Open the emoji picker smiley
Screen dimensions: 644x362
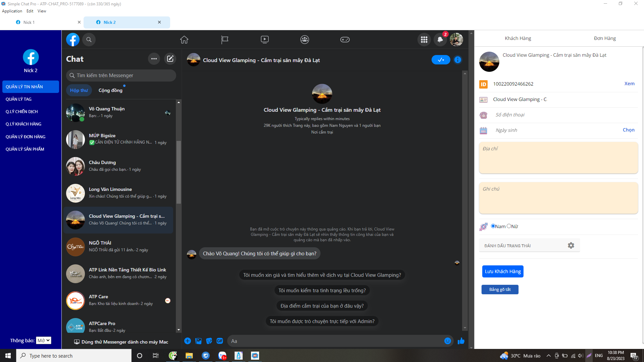pyautogui.click(x=448, y=341)
